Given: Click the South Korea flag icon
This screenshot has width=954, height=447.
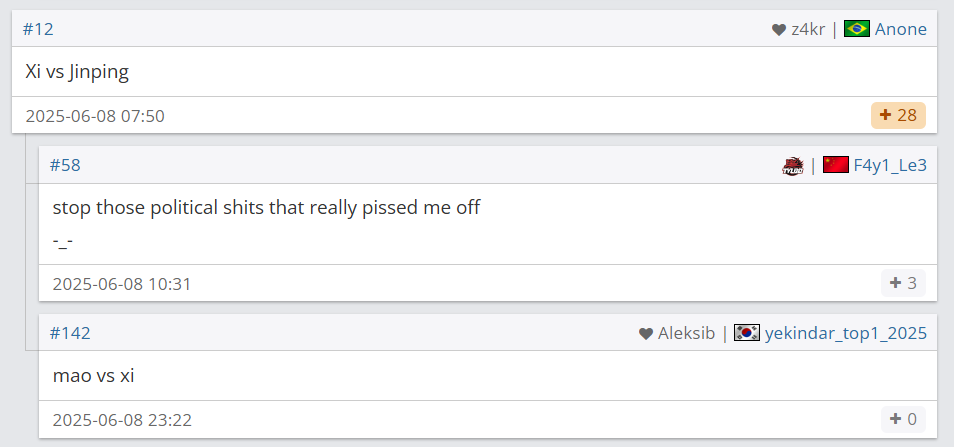Looking at the screenshot, I should [747, 333].
